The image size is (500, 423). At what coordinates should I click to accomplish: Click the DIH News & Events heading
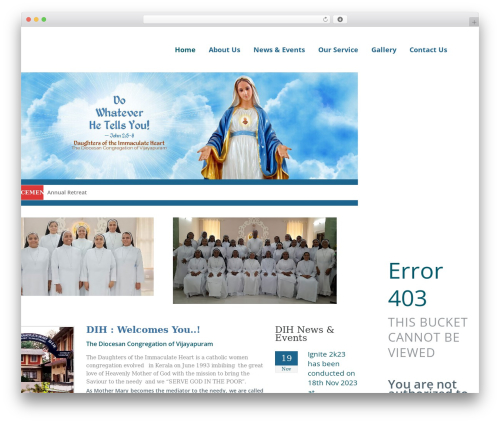point(304,333)
